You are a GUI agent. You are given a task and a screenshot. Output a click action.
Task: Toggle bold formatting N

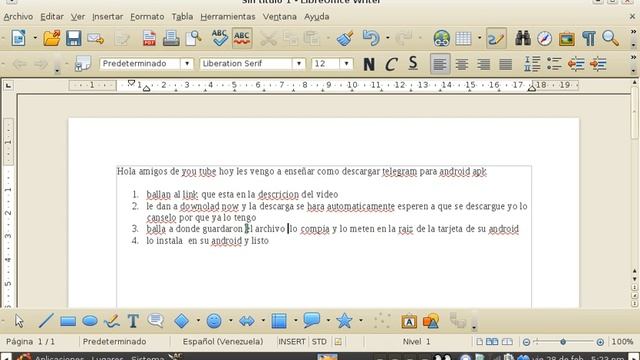click(x=369, y=64)
